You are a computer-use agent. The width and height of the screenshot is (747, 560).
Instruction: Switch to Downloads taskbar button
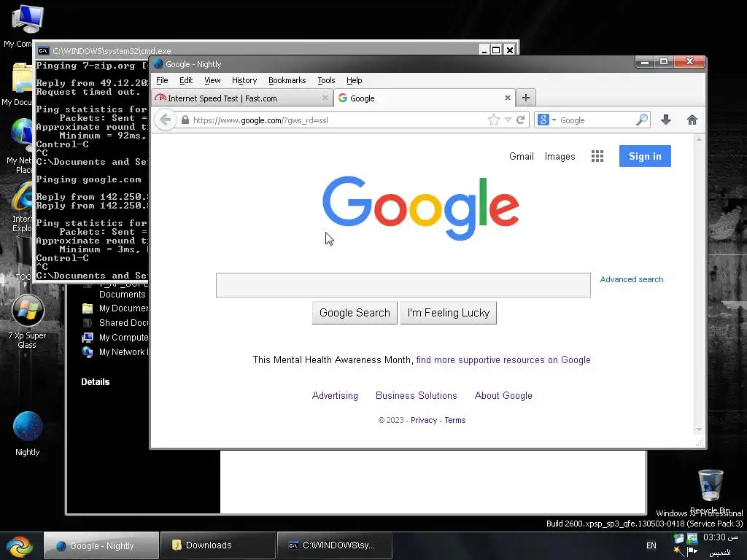coord(217,545)
